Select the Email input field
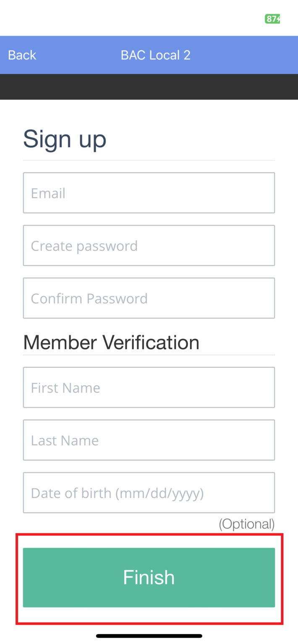 [149, 192]
